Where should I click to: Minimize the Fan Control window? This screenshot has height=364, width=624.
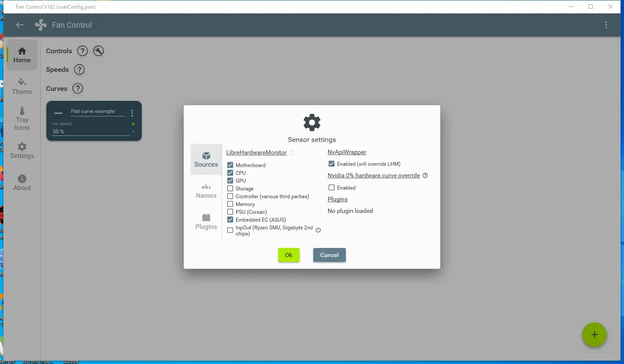[x=571, y=6]
